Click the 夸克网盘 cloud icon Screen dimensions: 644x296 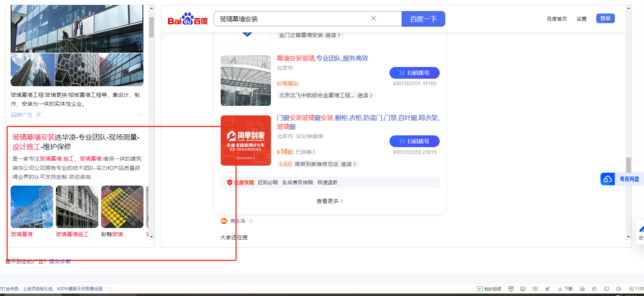click(x=608, y=179)
